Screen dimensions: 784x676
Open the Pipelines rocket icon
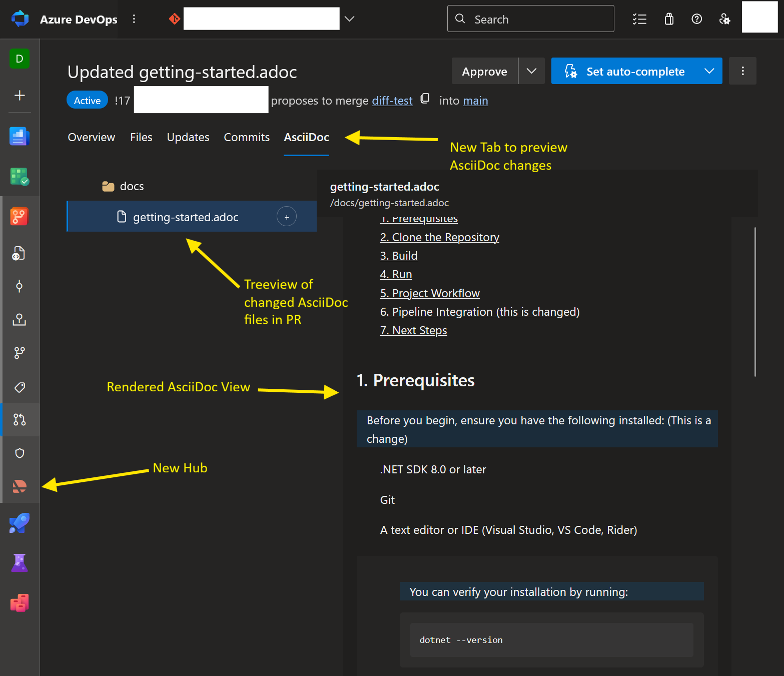[20, 523]
